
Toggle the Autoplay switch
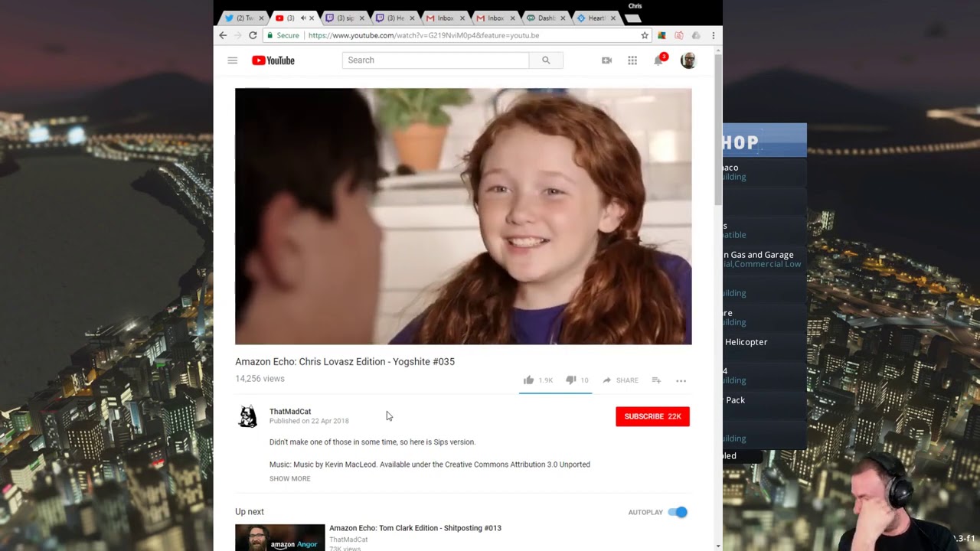pyautogui.click(x=678, y=512)
